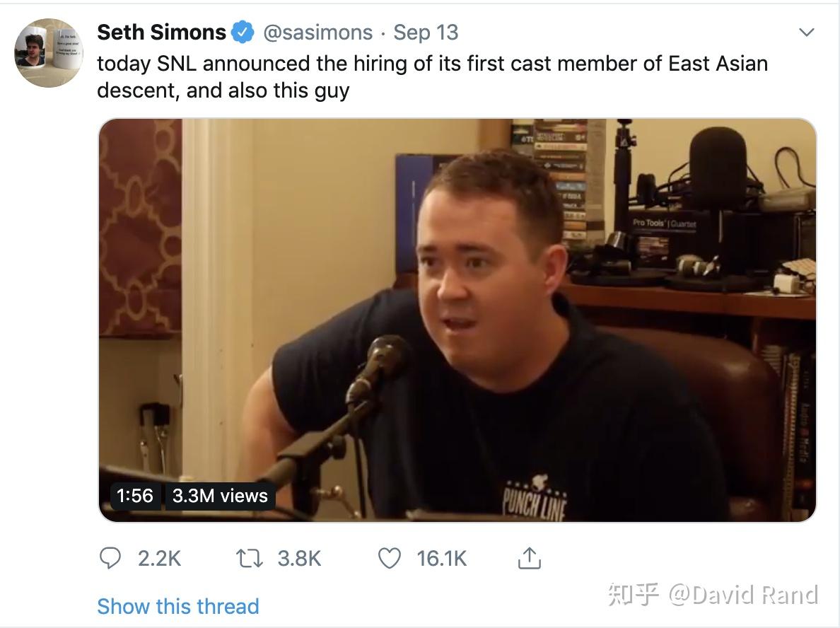Open the Seth Simons display name
Screen dimensions: 840x628
pyautogui.click(x=161, y=32)
